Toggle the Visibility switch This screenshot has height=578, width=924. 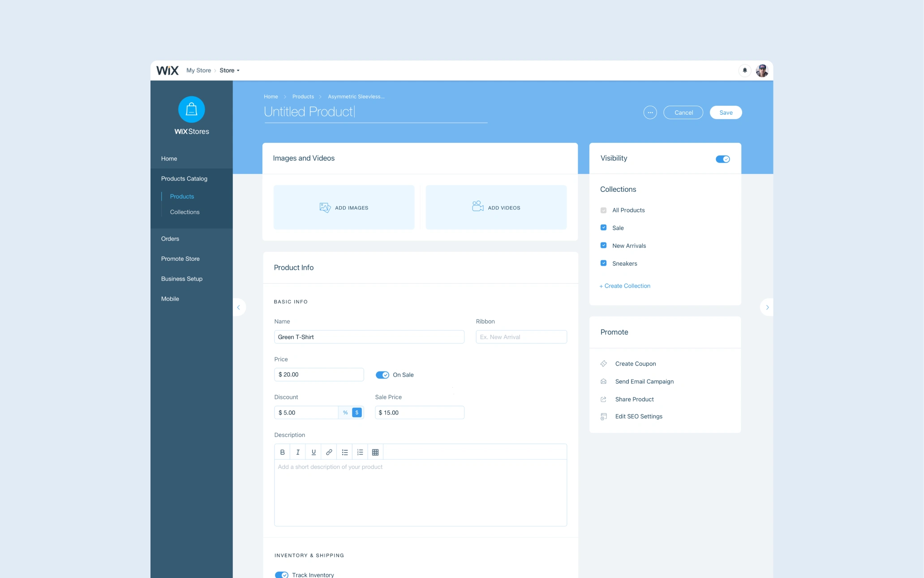tap(722, 159)
